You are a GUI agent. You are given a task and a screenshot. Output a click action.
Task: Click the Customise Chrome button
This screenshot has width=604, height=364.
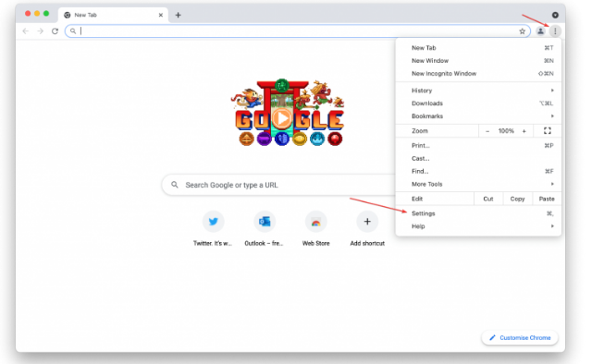pyautogui.click(x=520, y=338)
